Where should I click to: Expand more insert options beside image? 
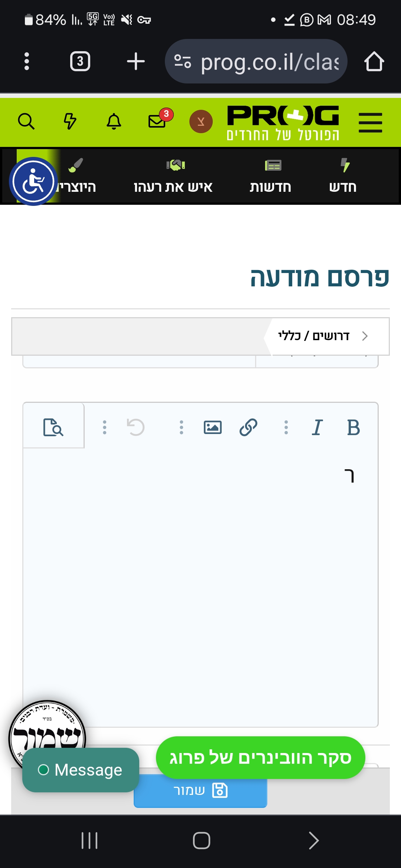[x=181, y=427]
